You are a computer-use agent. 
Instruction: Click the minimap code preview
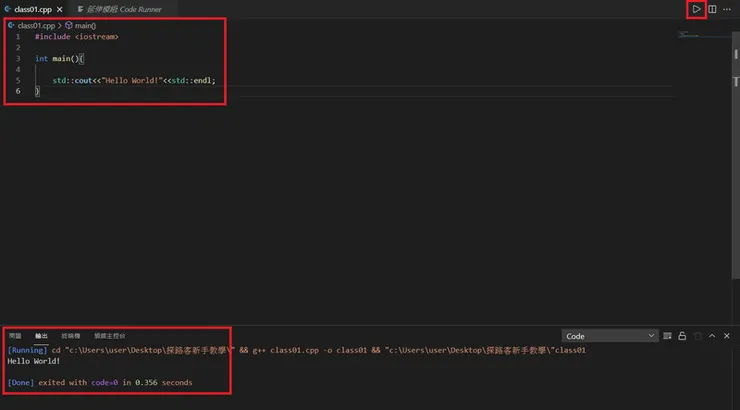coord(690,34)
